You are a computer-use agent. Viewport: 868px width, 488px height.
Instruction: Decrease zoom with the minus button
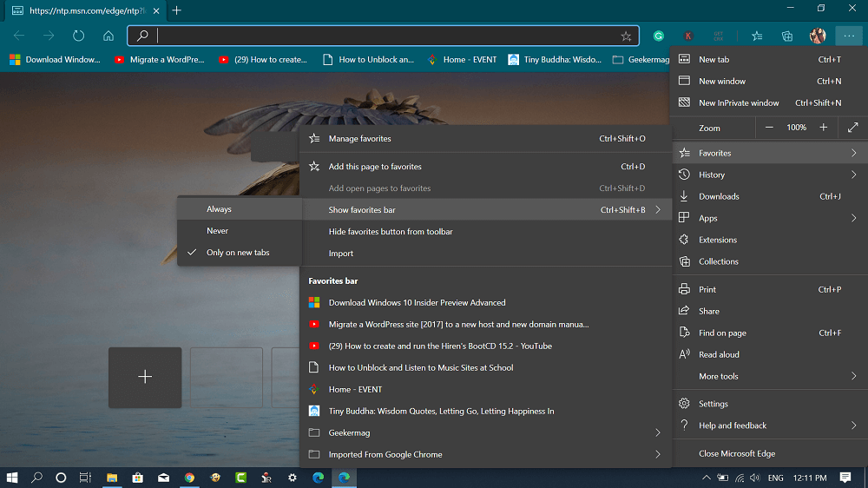click(x=769, y=128)
